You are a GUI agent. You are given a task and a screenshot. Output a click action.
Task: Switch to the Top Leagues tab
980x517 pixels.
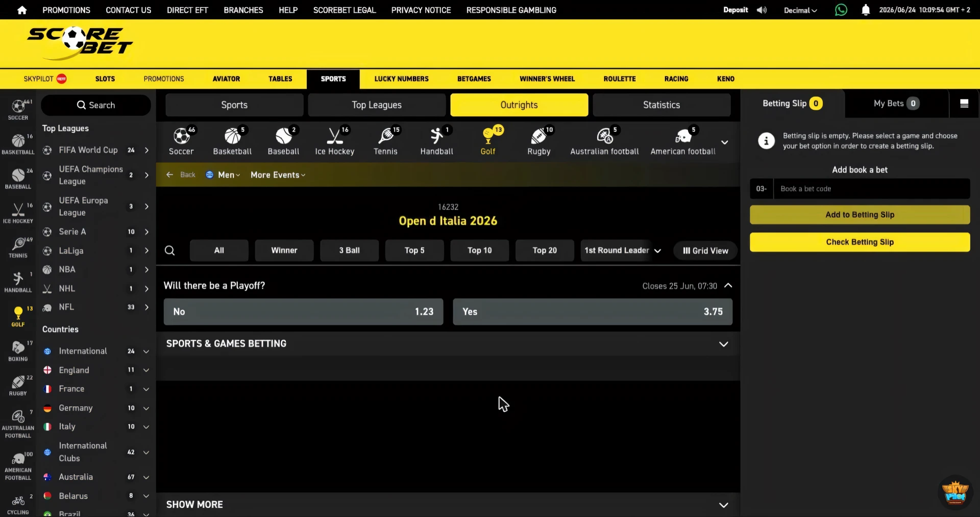377,105
